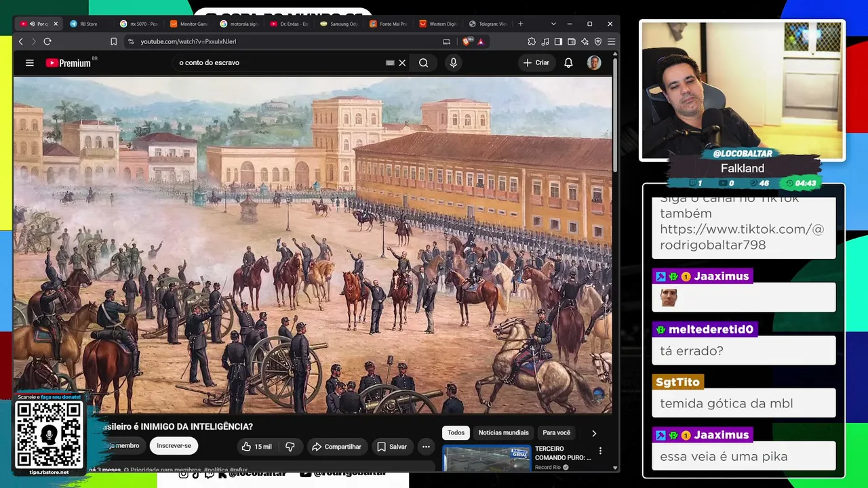The image size is (868, 488).
Task: Click the Compartilhar share button
Action: (x=336, y=447)
